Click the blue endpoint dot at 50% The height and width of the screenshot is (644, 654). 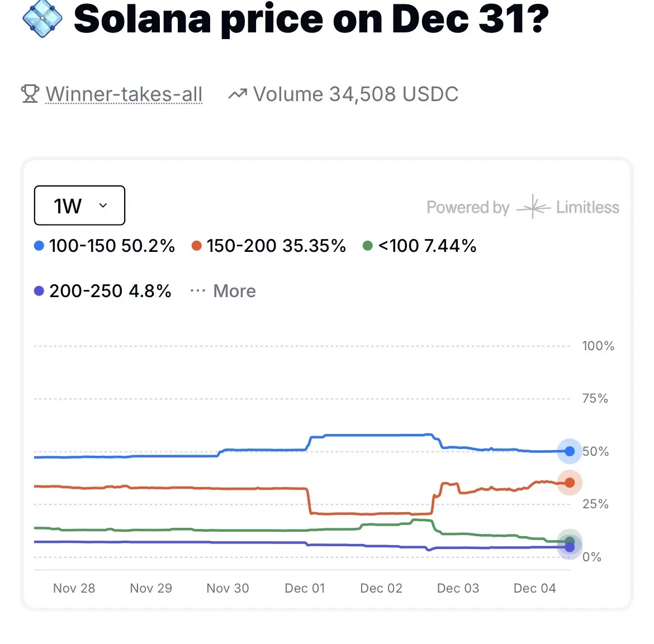(x=570, y=451)
